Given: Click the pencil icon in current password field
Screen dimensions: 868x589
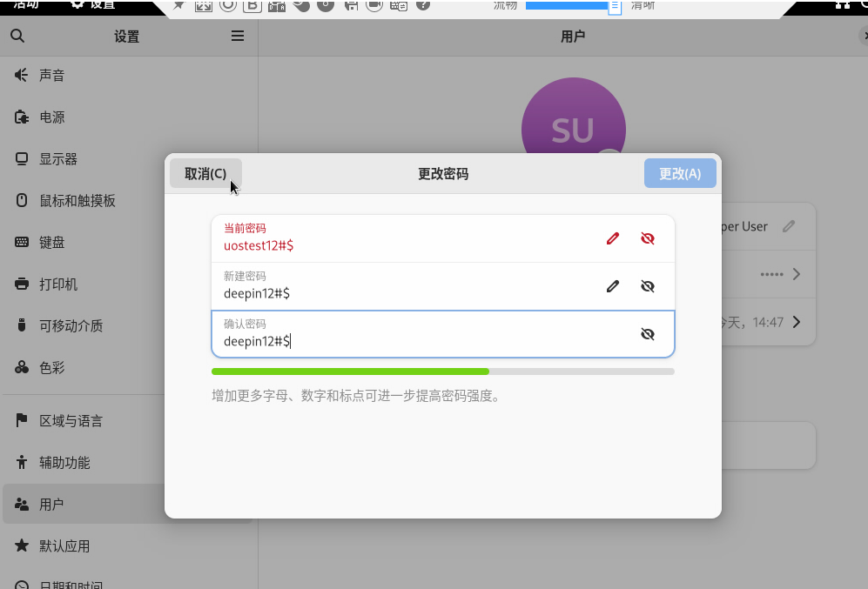Looking at the screenshot, I should click(x=613, y=238).
